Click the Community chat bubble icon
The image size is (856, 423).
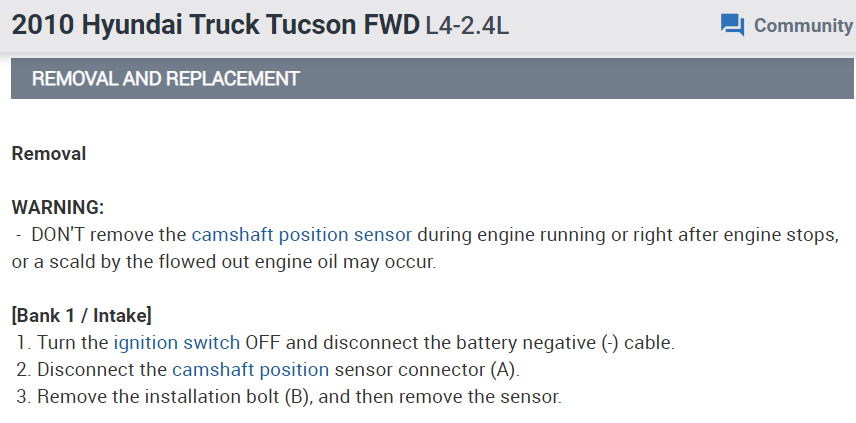(x=733, y=25)
